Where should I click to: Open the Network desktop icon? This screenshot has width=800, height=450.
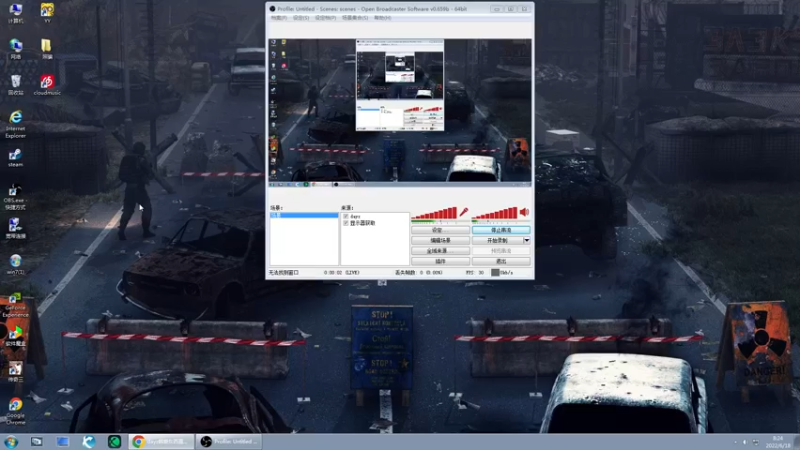(x=15, y=49)
